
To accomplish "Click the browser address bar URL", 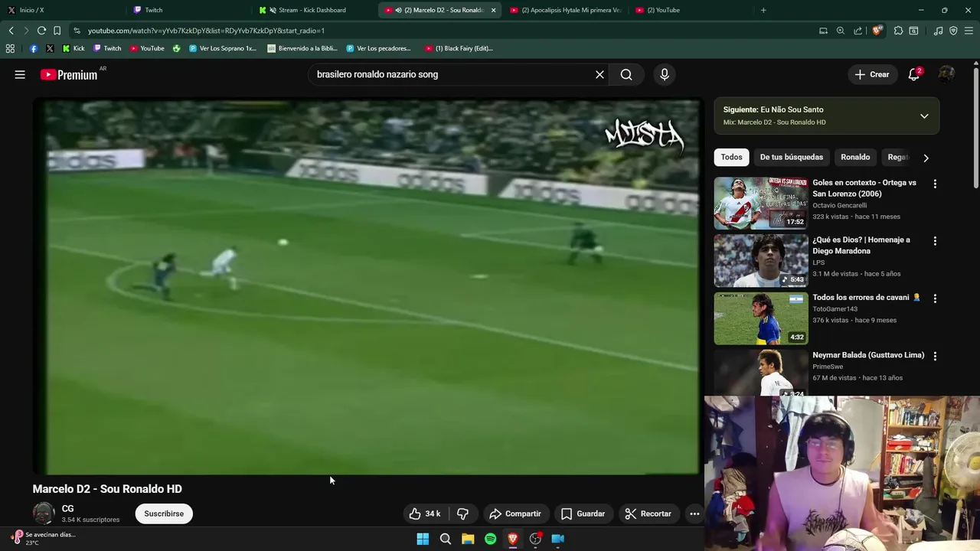I will tap(206, 31).
